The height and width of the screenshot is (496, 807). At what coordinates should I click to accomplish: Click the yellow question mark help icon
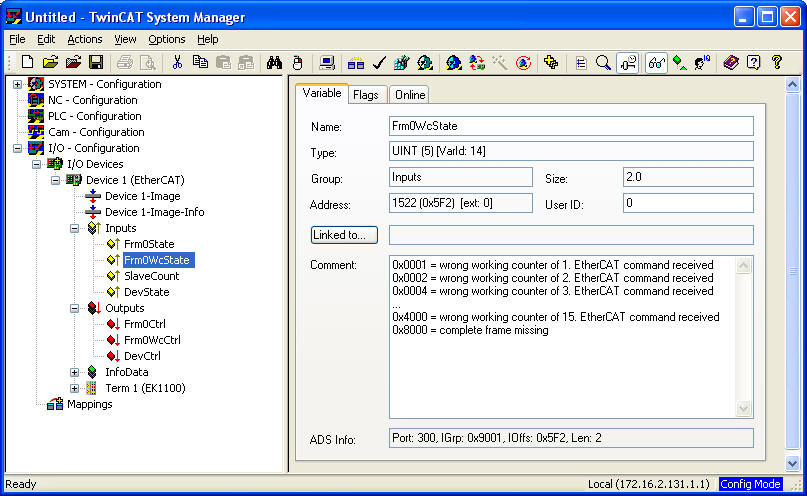point(776,62)
